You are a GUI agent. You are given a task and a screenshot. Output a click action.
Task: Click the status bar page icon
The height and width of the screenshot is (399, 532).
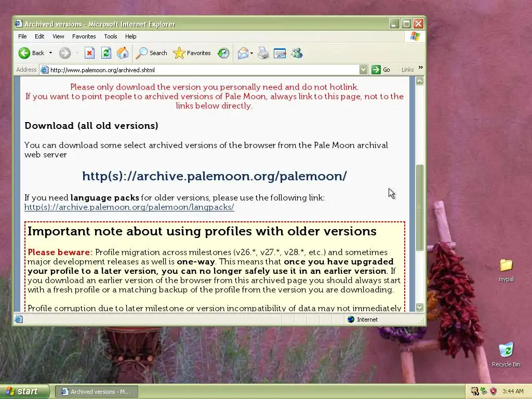19,319
